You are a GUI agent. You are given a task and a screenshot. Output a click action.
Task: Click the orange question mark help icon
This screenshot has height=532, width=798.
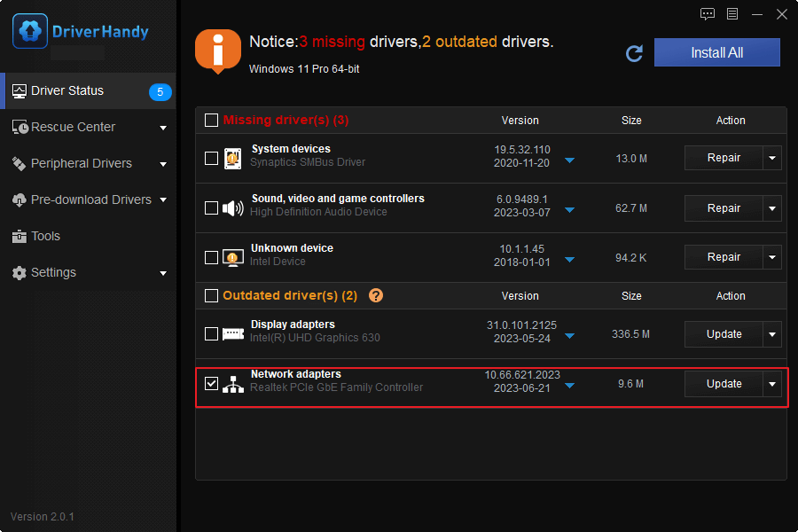376,295
